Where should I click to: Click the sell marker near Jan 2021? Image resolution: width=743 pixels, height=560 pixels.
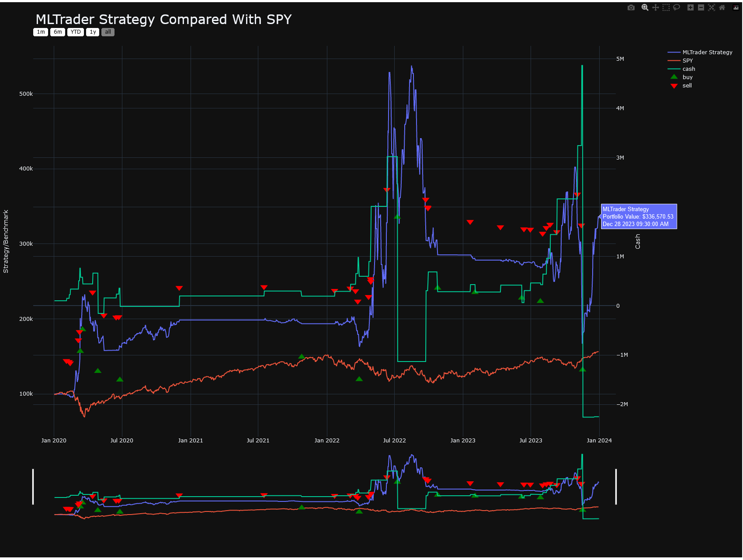click(179, 288)
